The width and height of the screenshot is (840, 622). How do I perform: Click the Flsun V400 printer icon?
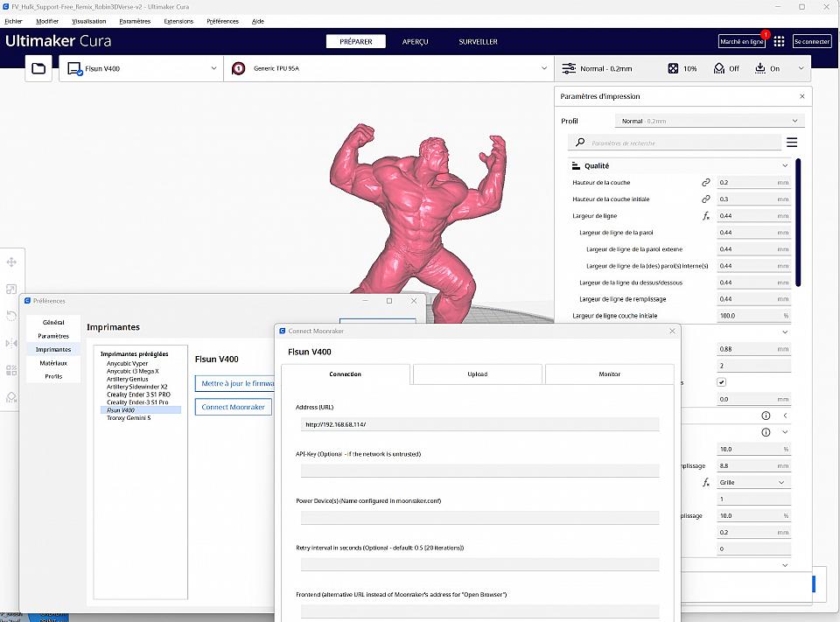74,68
